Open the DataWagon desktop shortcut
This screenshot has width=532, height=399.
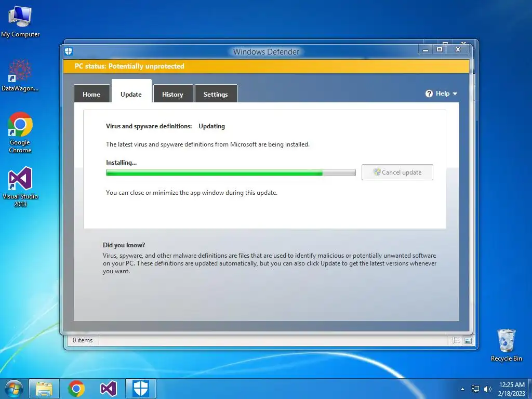tap(20, 75)
